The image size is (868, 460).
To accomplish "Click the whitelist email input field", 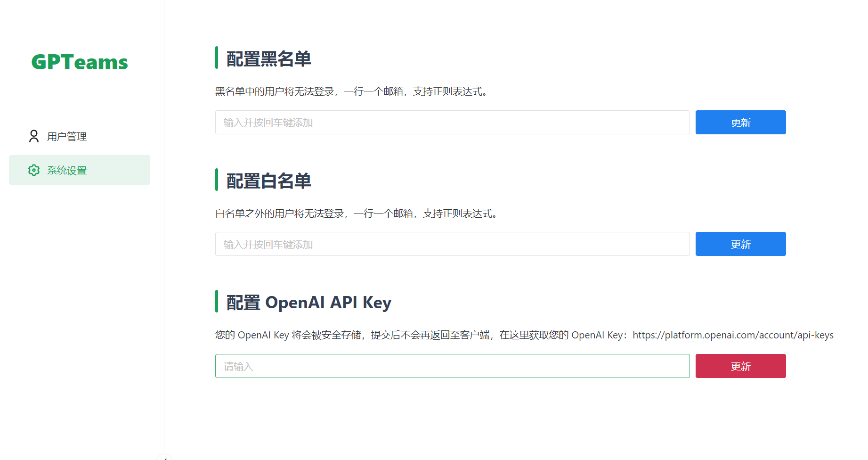I will pyautogui.click(x=453, y=244).
